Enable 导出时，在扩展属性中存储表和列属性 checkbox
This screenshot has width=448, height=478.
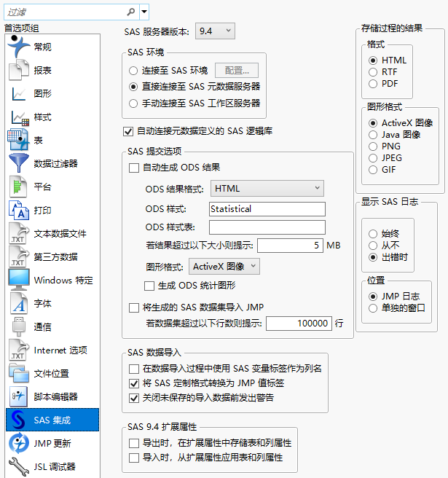(x=134, y=443)
